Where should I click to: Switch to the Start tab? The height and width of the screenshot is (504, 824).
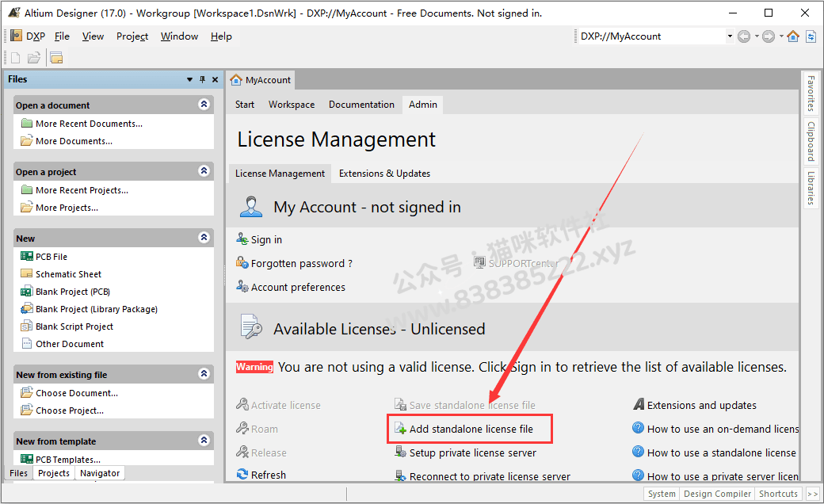pyautogui.click(x=245, y=105)
